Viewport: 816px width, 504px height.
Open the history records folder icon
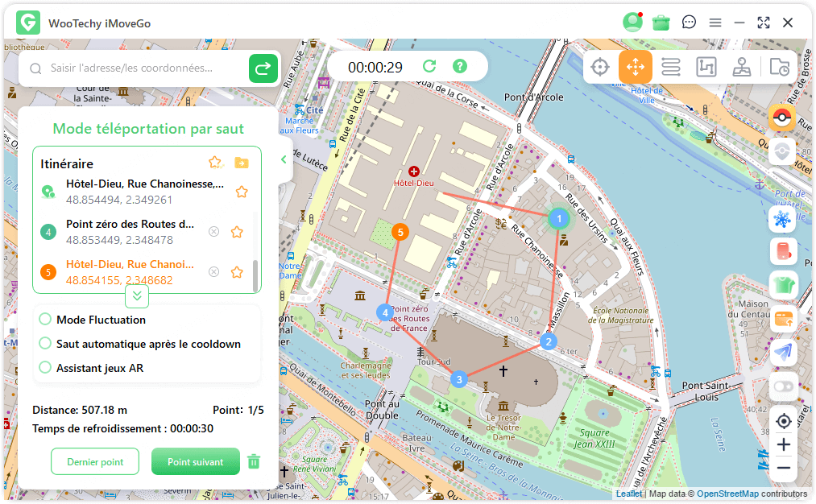click(779, 68)
